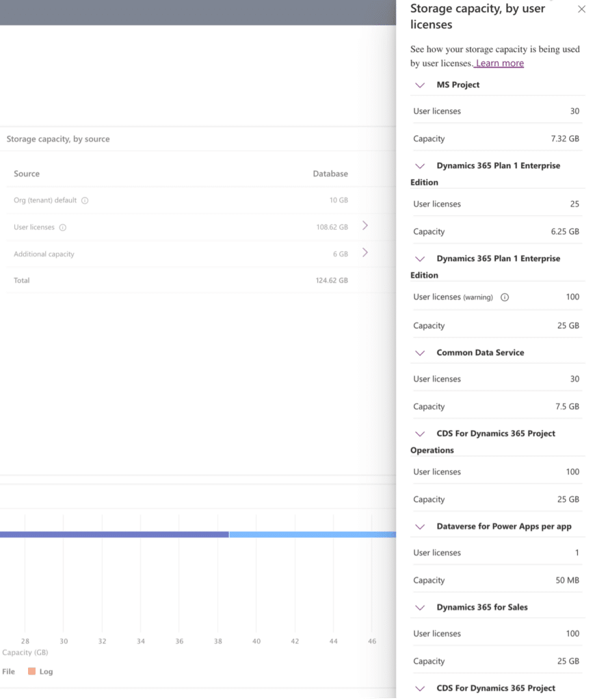Screen dimensions: 595x700
Task: Open details arrow for the Additional capacity row
Action: [x=365, y=252]
